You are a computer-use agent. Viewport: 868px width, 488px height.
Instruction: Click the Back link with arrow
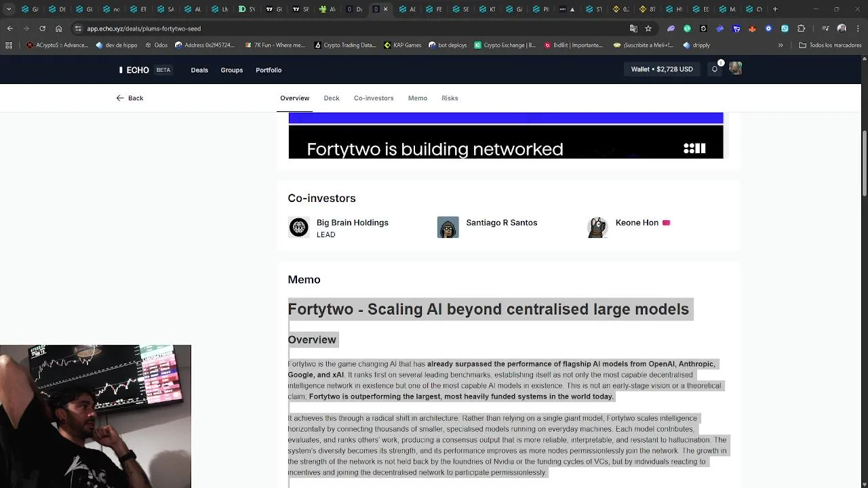pyautogui.click(x=130, y=98)
